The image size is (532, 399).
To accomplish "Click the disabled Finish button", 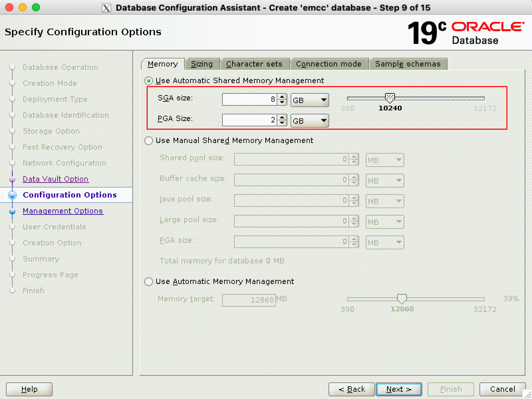I will (x=451, y=389).
